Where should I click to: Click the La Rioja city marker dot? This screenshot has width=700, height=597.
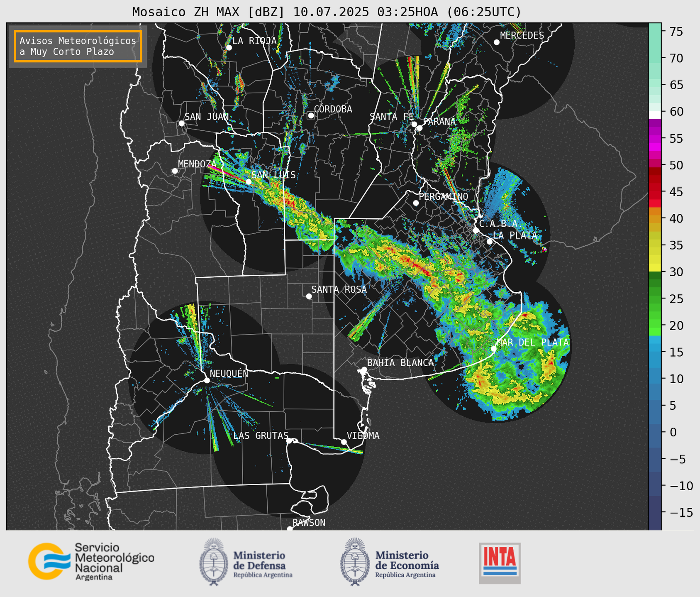pos(229,47)
